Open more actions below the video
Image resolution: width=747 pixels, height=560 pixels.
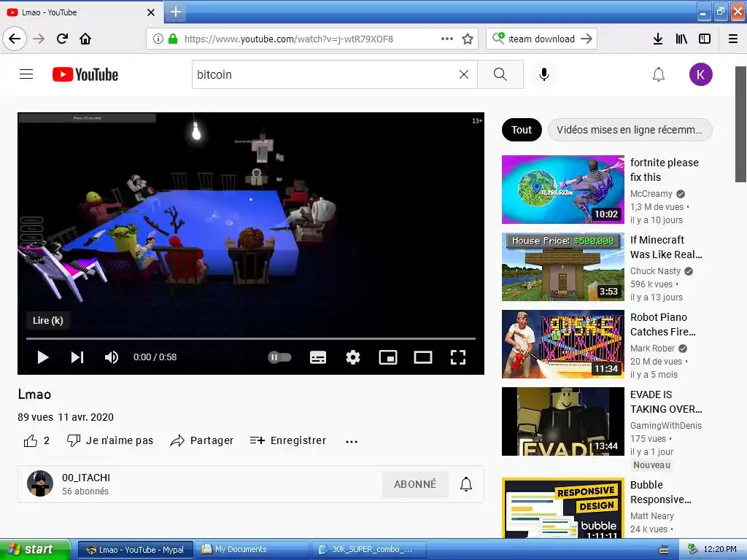352,442
